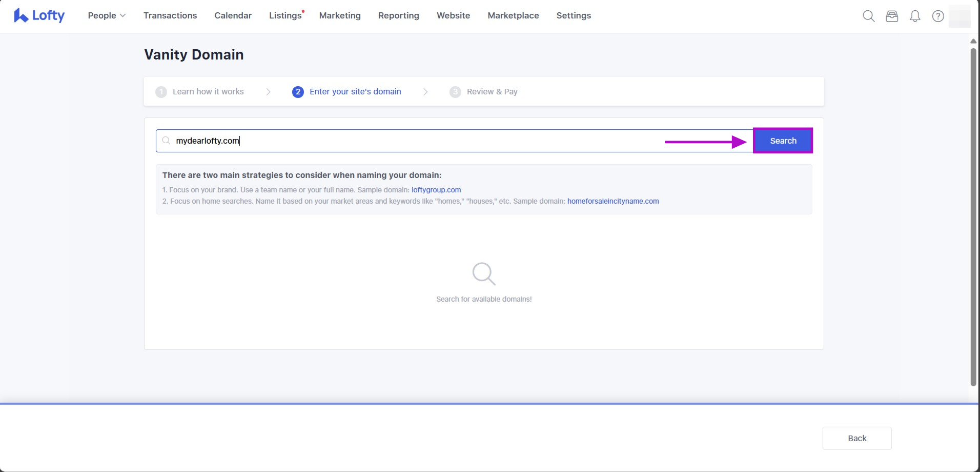Open the Transactions menu

[170, 16]
